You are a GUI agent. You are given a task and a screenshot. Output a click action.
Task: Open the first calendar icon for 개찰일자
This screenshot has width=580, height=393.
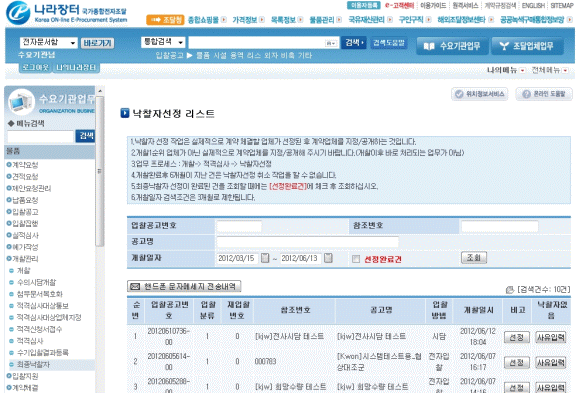[265, 258]
